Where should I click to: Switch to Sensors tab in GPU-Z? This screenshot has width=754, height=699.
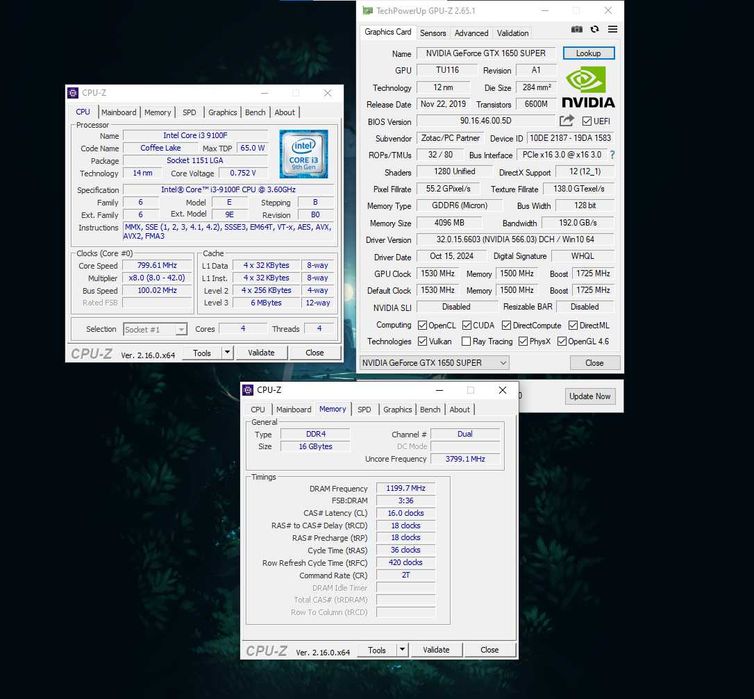433,33
